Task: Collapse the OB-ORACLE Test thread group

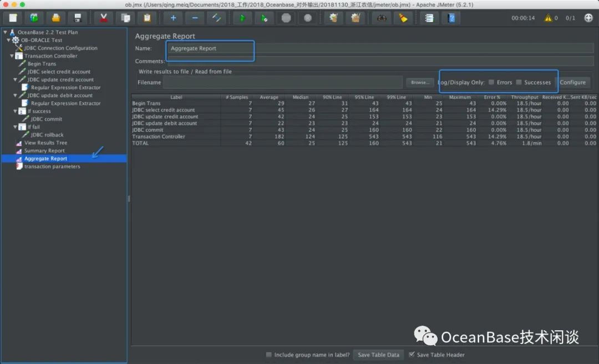Action: coord(8,40)
